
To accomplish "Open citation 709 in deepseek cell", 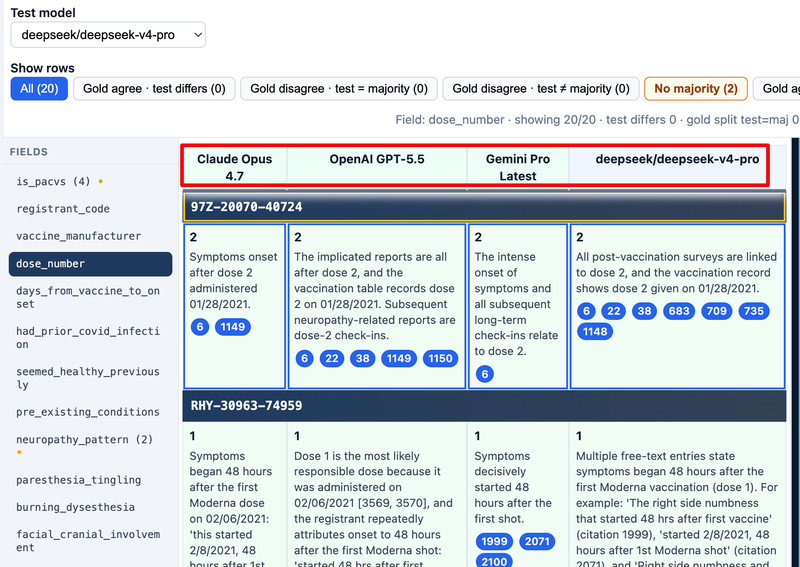I will coord(717,311).
